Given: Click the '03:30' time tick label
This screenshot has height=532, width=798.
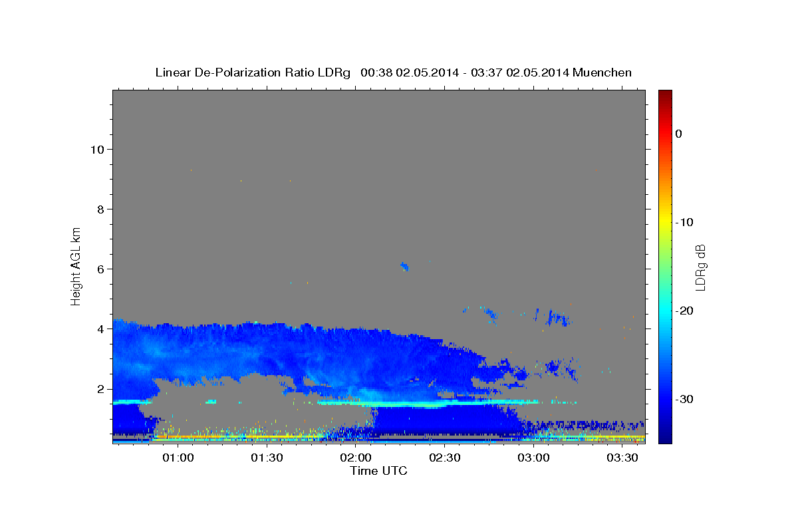Looking at the screenshot, I should 622,458.
